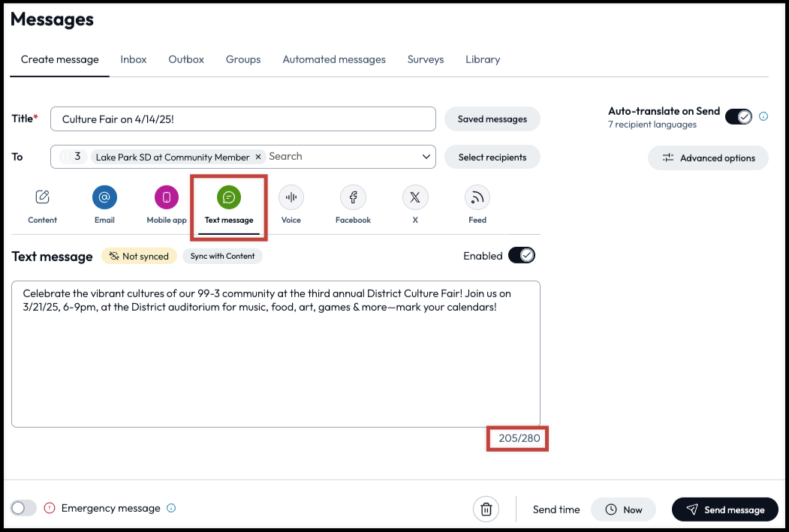This screenshot has height=532, width=789.
Task: Switch to the Outbox tab
Action: [x=185, y=59]
